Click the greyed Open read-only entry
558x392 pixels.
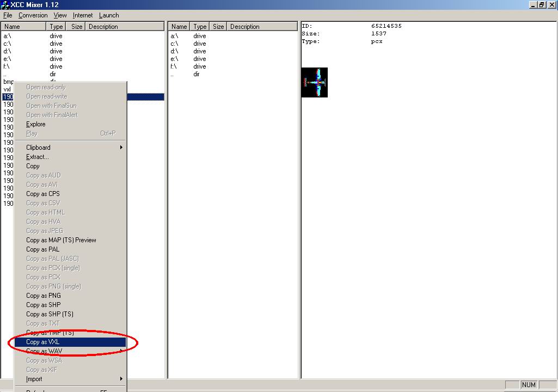coord(70,87)
